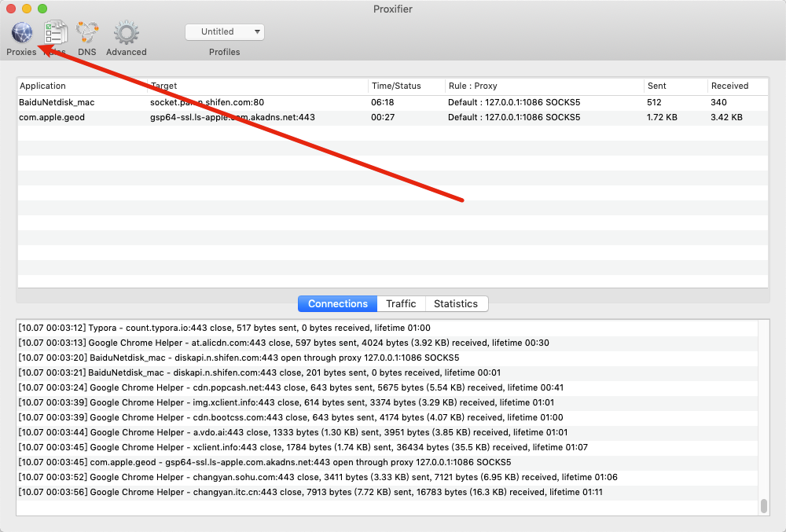Close the Proxifier window
The width and height of the screenshot is (786, 532).
[x=11, y=9]
